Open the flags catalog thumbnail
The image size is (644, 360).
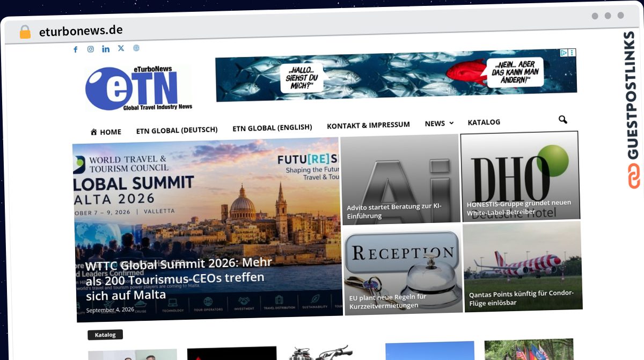(x=529, y=349)
